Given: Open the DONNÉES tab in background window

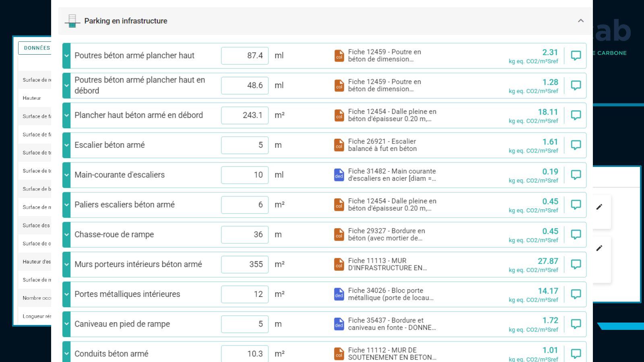Looking at the screenshot, I should click(35, 48).
